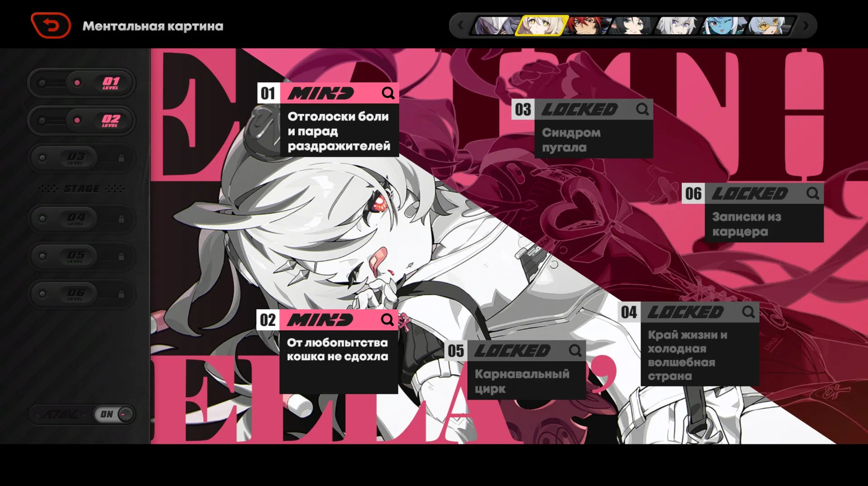The width and height of the screenshot is (868, 486).
Task: Click the red back arrow button
Action: point(51,25)
